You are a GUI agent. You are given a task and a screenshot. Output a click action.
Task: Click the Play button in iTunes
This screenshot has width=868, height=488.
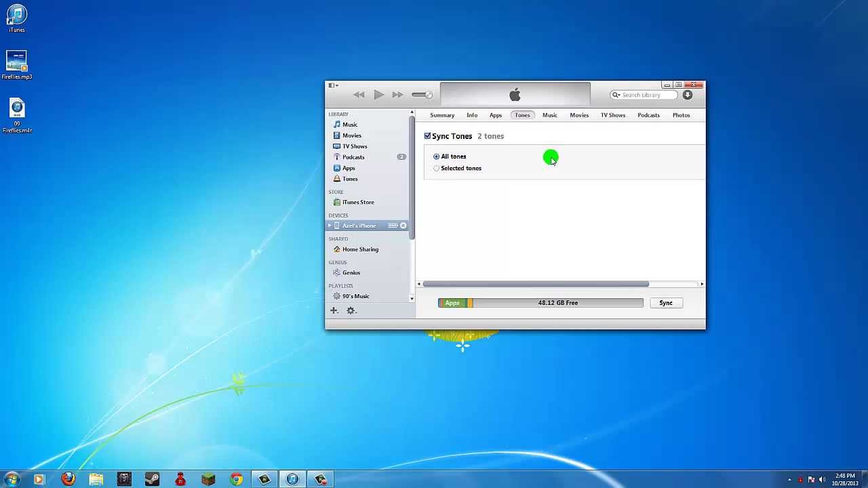click(378, 95)
